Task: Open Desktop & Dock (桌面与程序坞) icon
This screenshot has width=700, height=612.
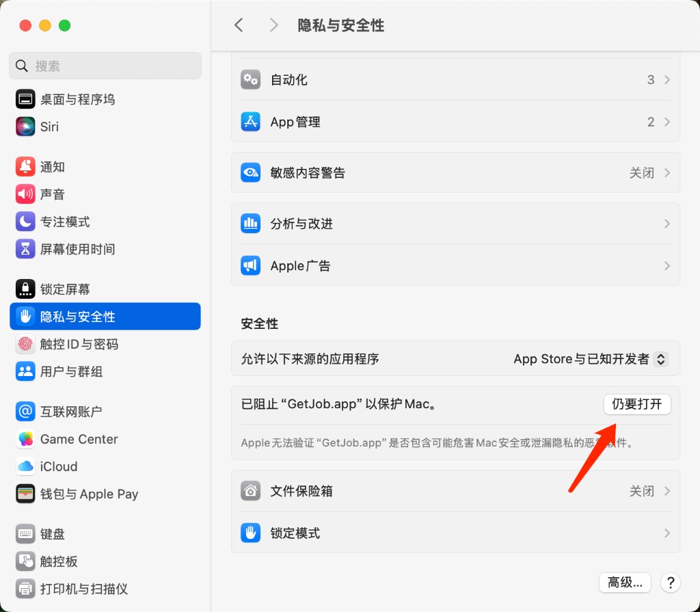Action: [x=25, y=99]
